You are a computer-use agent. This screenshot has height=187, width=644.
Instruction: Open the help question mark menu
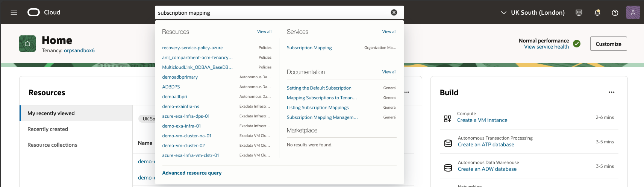[x=615, y=12]
